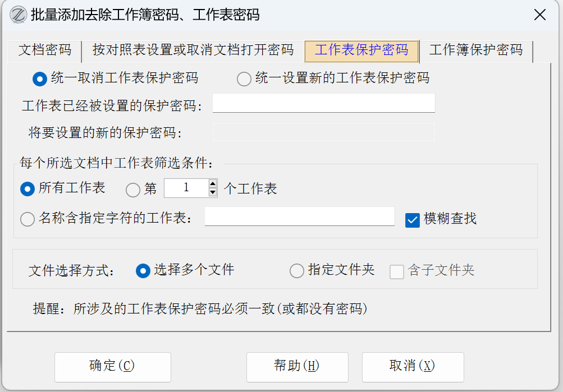Close the batch password dialog window
This screenshot has width=563, height=392.
coord(539,15)
